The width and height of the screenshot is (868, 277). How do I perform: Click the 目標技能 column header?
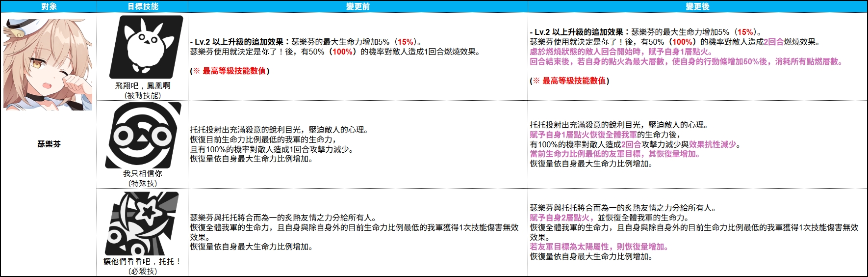143,6
